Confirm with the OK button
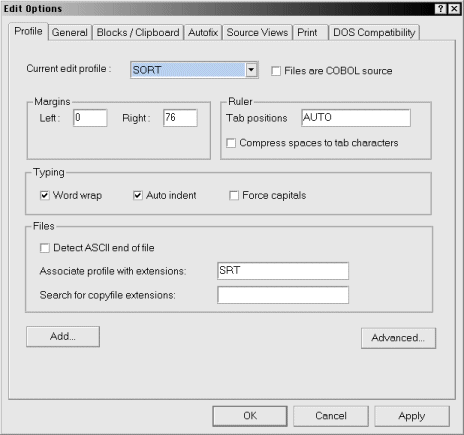464x435 pixels. [250, 416]
